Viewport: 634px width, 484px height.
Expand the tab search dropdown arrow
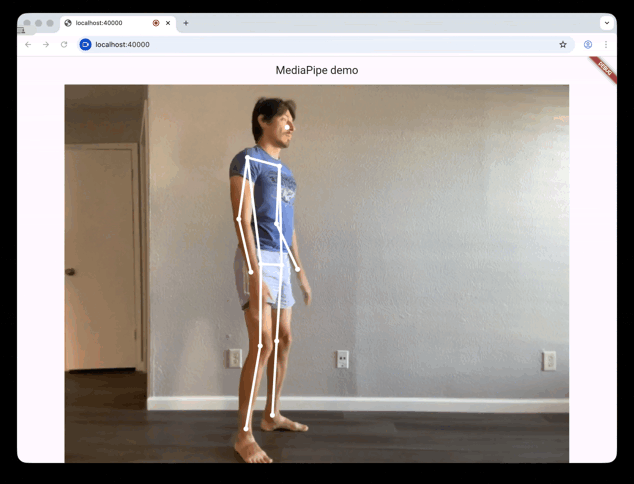click(607, 23)
